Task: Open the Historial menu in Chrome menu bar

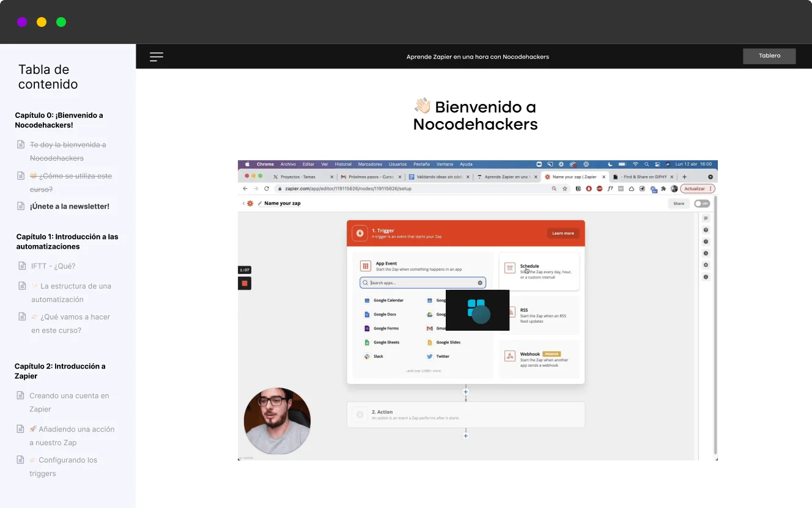Action: pyautogui.click(x=343, y=164)
